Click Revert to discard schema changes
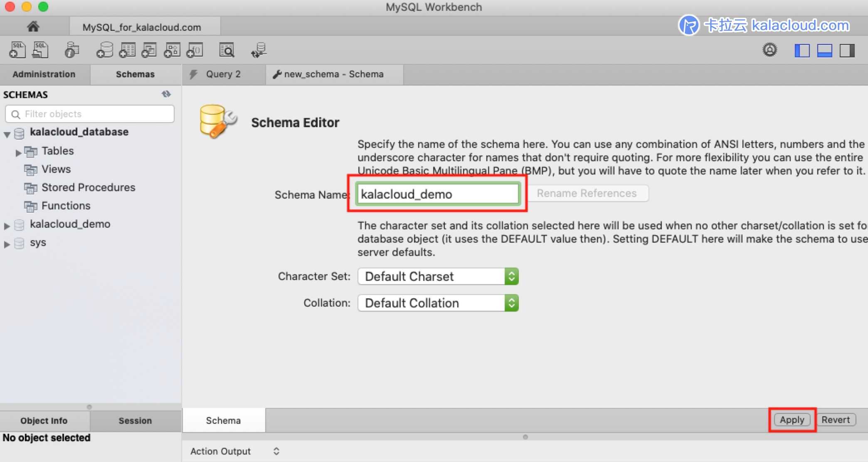Viewport: 868px width, 462px height. (x=837, y=420)
